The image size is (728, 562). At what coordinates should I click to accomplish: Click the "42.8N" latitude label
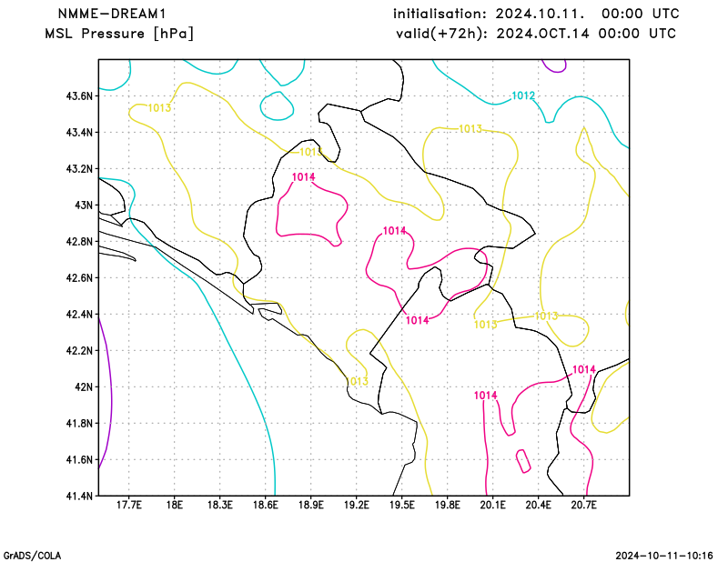tap(79, 242)
